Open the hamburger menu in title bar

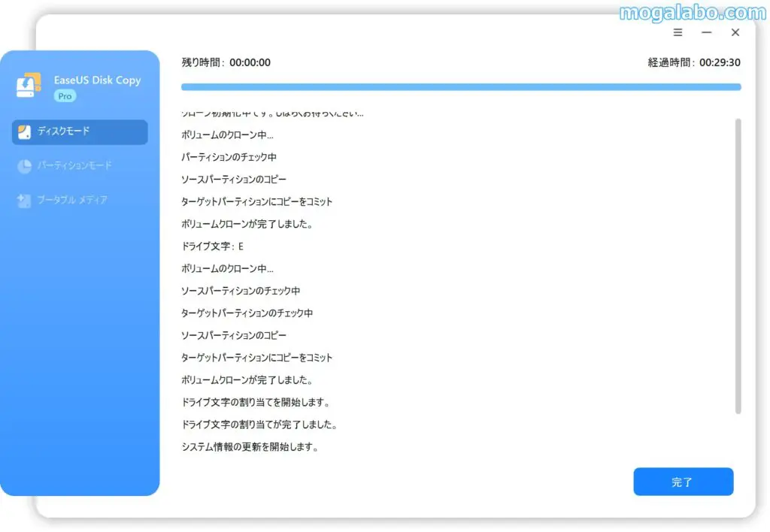(678, 33)
